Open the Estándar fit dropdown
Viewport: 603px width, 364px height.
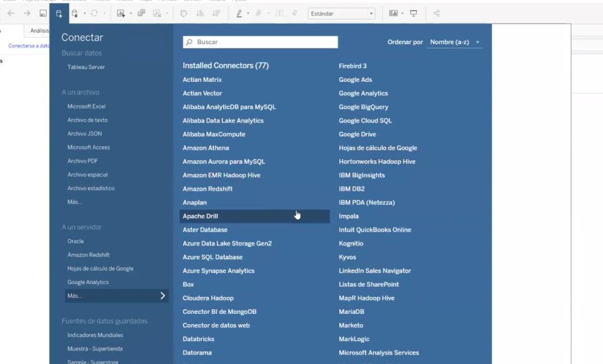[342, 14]
